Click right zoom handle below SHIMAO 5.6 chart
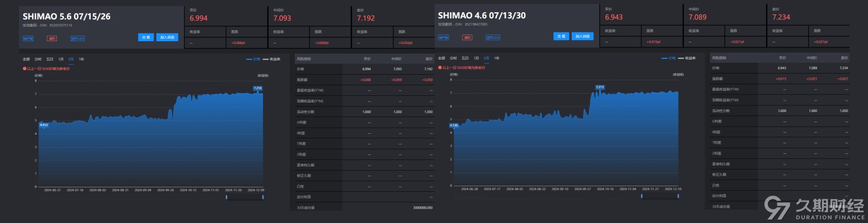 (263, 196)
